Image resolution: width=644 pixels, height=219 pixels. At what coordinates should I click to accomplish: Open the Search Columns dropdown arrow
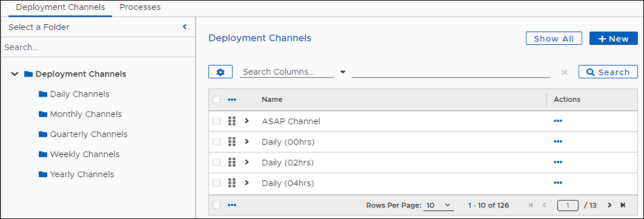(x=343, y=72)
